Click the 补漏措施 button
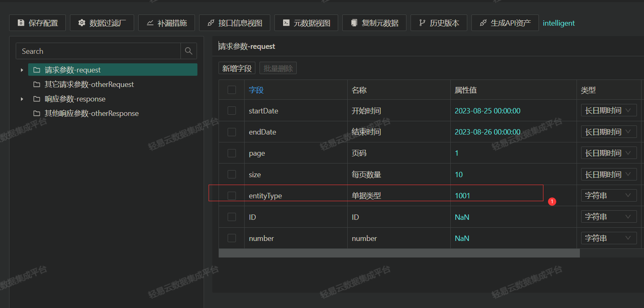The width and height of the screenshot is (644, 308). [x=167, y=23]
